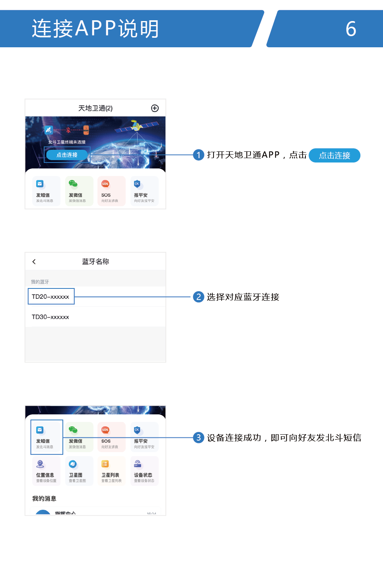Open 报平安 in the first app screen
Image resolution: width=383 pixels, height=588 pixels.
(144, 191)
